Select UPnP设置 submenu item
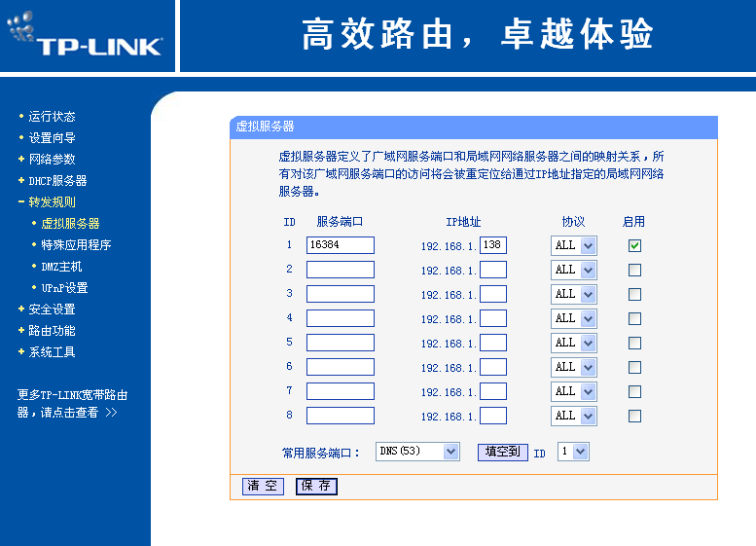This screenshot has height=546, width=756. click(64, 288)
